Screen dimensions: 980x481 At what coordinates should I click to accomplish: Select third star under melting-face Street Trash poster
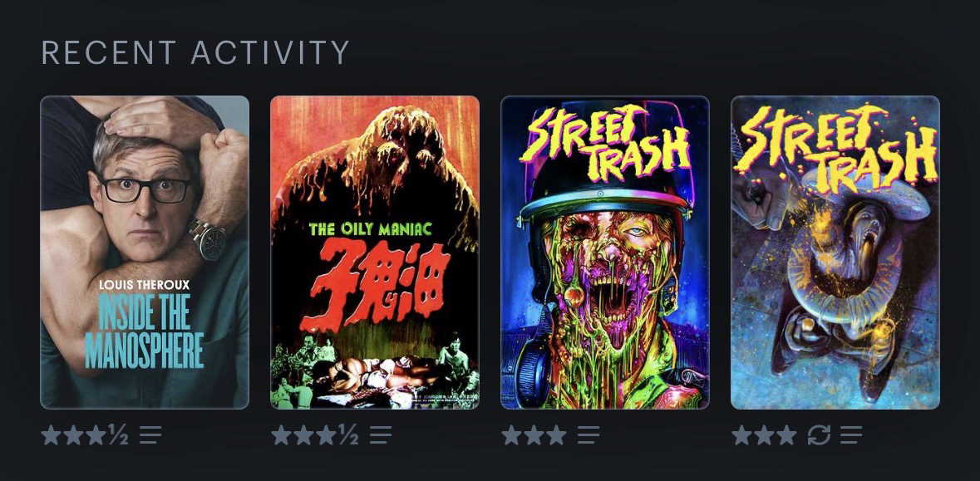click(556, 434)
